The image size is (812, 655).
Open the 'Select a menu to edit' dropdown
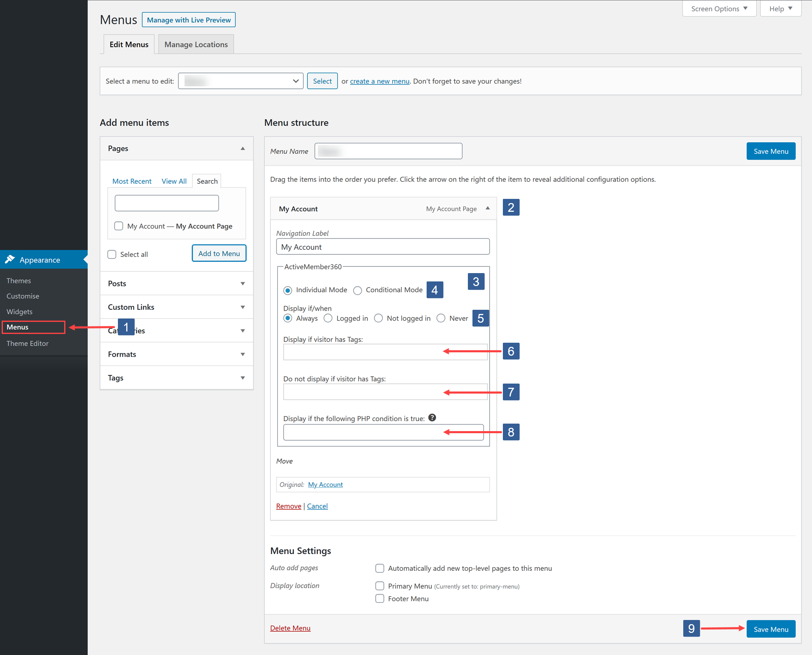click(240, 80)
